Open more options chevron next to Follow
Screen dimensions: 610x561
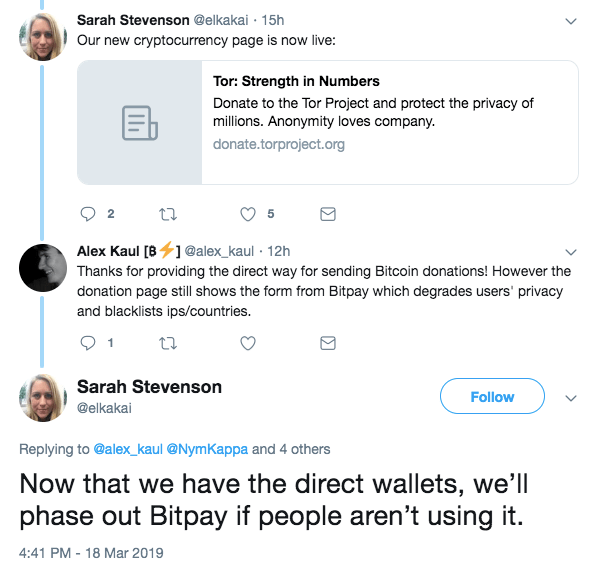(571, 397)
